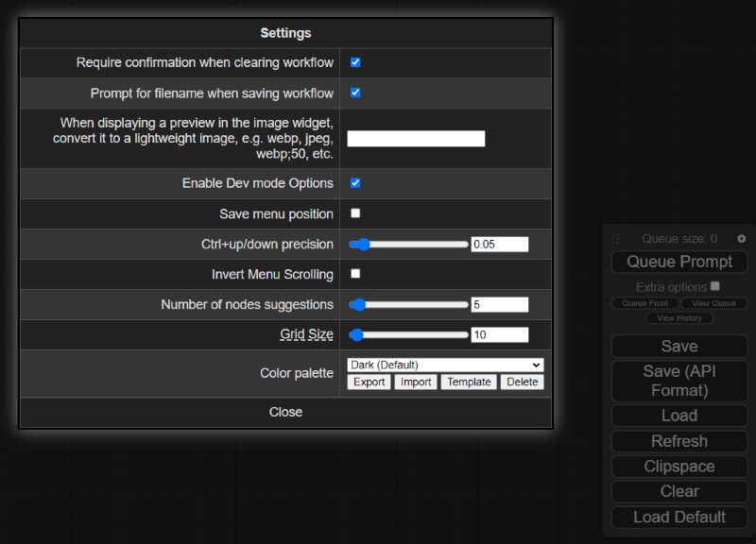Screen dimensions: 756x544
Task: Export the current color palette
Action: click(368, 382)
